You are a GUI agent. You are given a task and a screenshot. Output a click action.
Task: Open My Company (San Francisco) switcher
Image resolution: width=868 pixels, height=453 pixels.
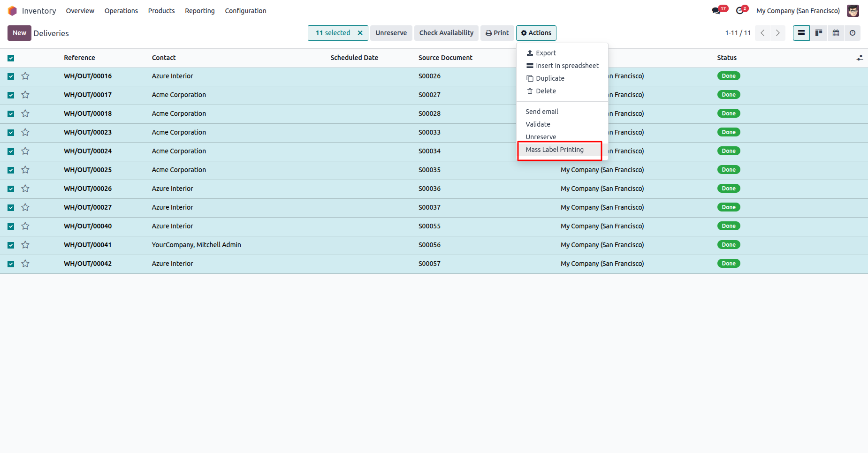click(798, 11)
